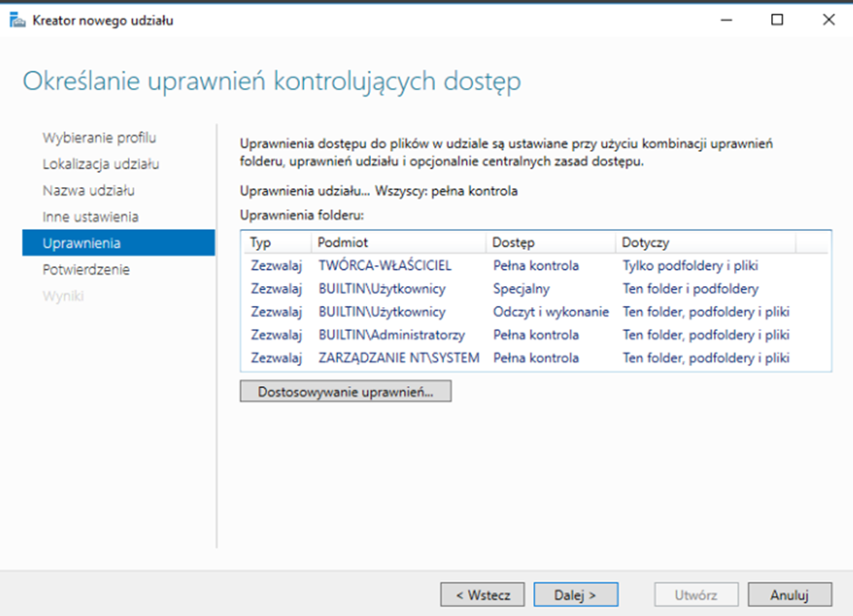Select ZARZĄDZANIE NT\SYSTEM permission row
This screenshot has width=853, height=616.
pyautogui.click(x=398, y=358)
